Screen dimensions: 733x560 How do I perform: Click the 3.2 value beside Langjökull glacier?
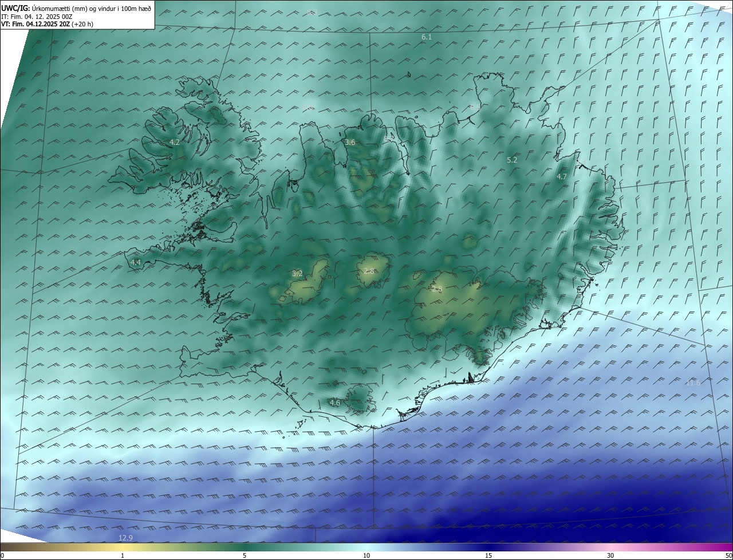(x=297, y=273)
